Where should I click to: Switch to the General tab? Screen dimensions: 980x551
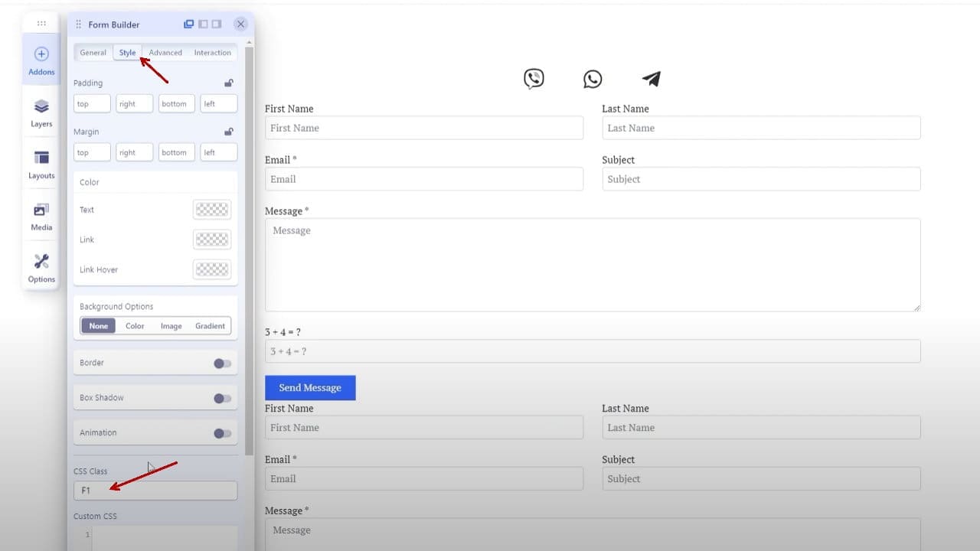click(93, 53)
